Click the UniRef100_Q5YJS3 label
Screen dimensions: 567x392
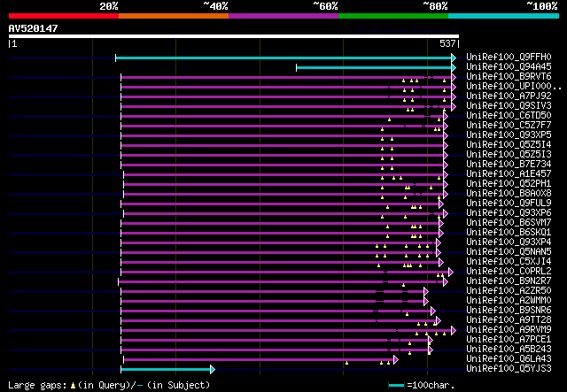509,369
